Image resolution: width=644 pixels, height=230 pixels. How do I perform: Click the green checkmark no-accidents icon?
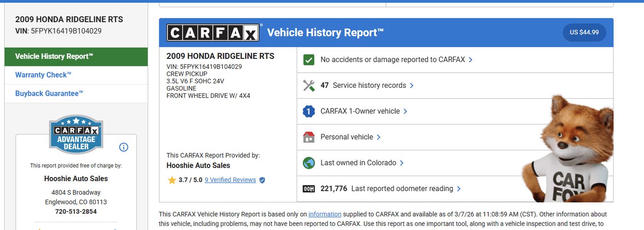[x=309, y=60]
